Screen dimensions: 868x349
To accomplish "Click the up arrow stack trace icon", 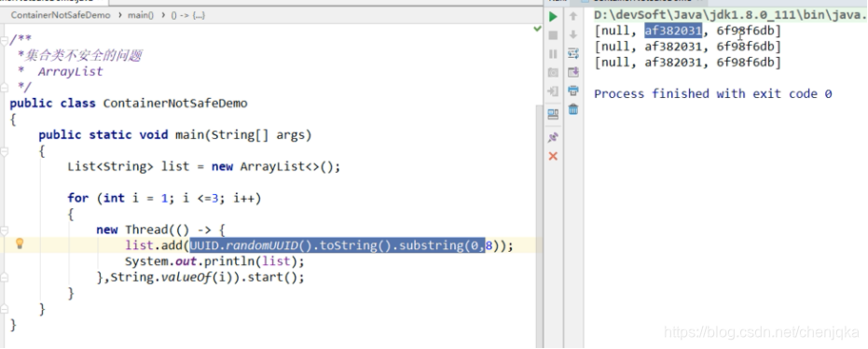I will point(573,17).
